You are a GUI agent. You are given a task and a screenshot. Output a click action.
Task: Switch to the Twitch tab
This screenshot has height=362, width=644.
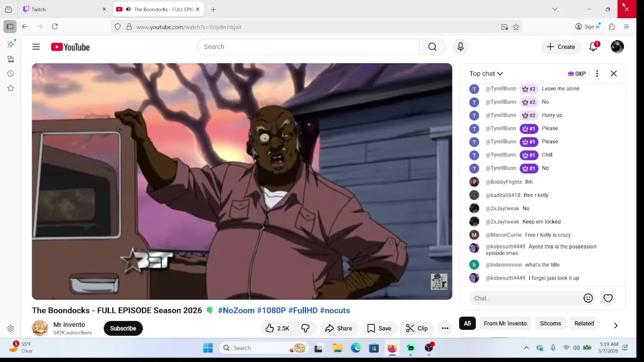pos(64,9)
